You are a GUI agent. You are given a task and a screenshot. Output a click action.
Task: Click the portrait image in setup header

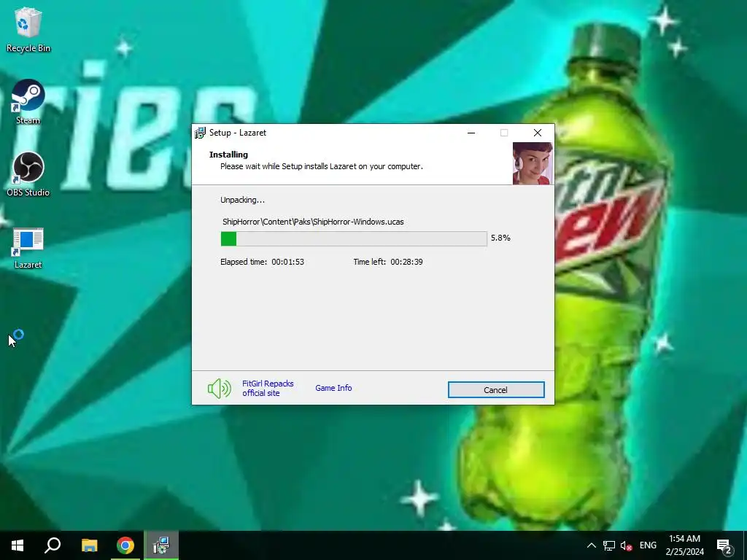[533, 163]
